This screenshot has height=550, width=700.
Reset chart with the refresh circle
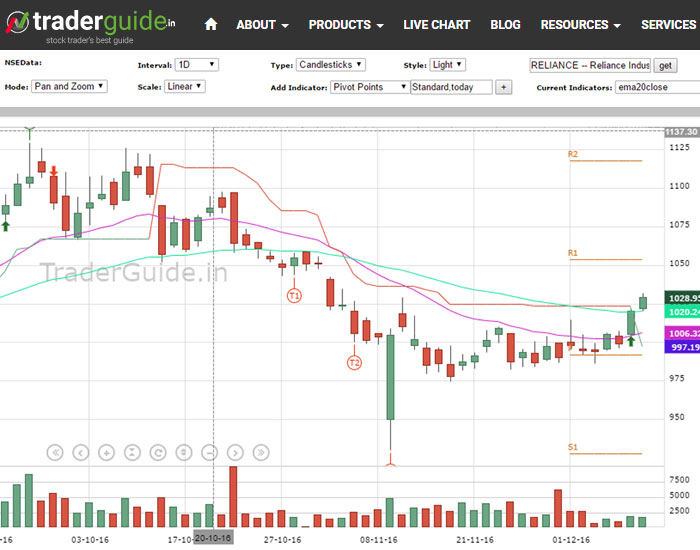[x=158, y=453]
